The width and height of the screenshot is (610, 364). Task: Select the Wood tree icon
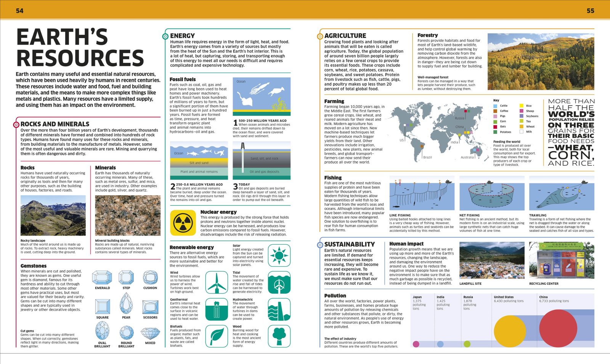(x=279, y=336)
